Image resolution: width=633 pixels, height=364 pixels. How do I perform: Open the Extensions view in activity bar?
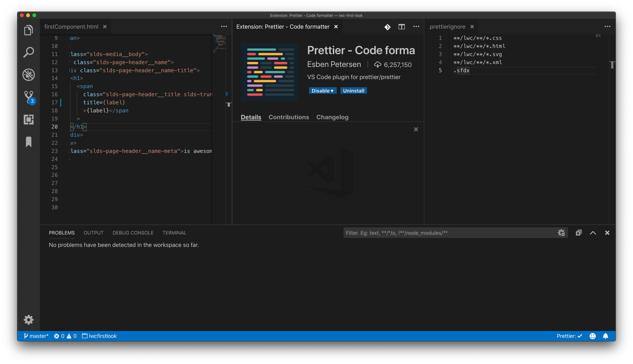pyautogui.click(x=29, y=120)
